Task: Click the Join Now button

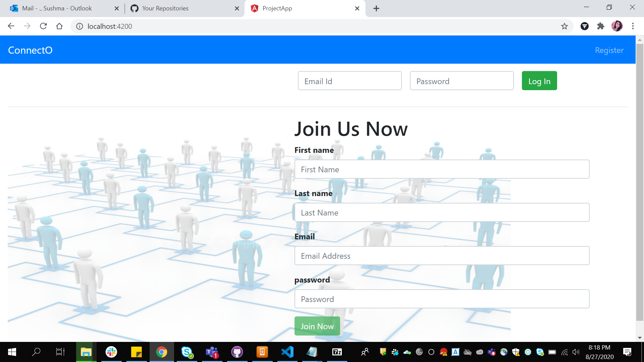Action: pos(317,326)
